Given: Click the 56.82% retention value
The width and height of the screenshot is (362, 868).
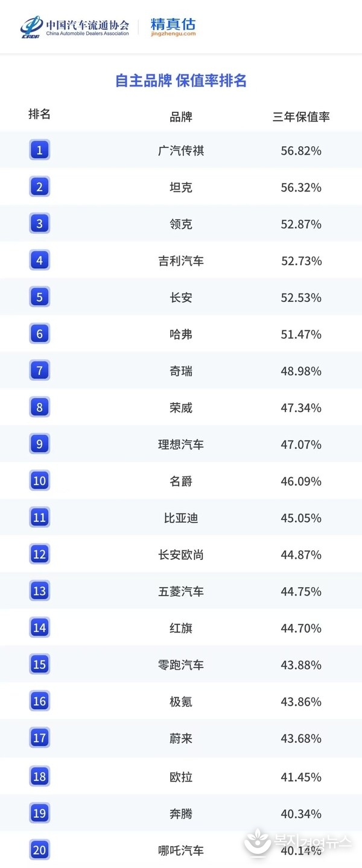Looking at the screenshot, I should [x=301, y=150].
